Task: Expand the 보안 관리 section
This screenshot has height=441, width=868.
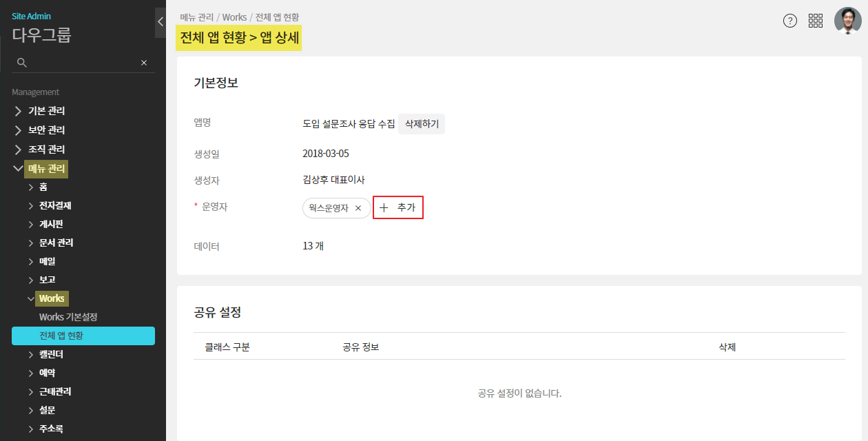Action: pos(18,130)
